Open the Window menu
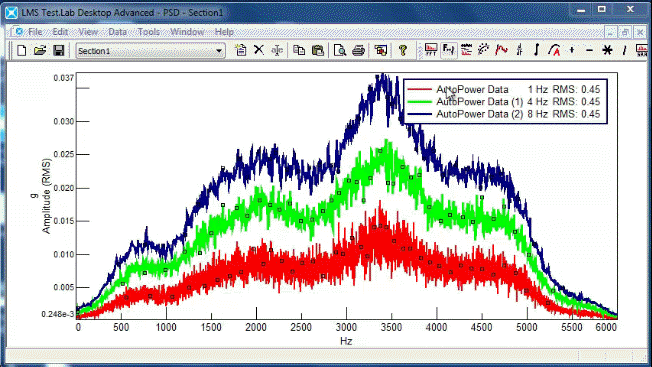 [x=187, y=32]
